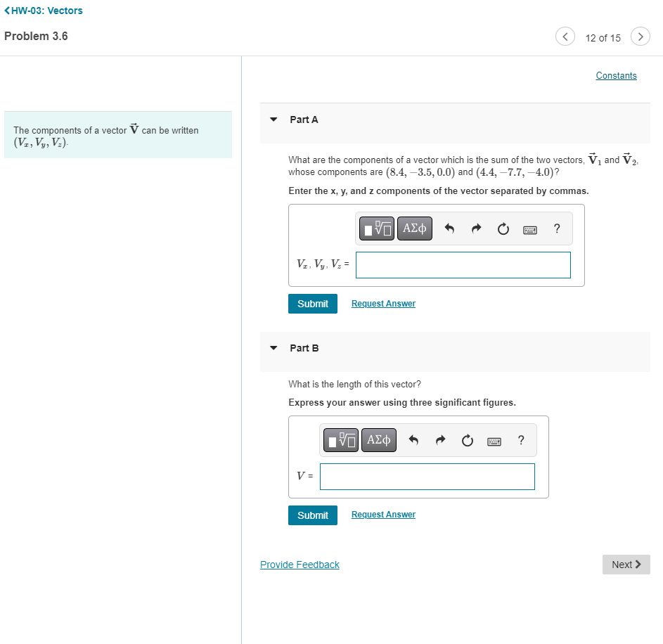The image size is (663, 644).
Task: Open Provide Feedback link
Action: point(300,565)
